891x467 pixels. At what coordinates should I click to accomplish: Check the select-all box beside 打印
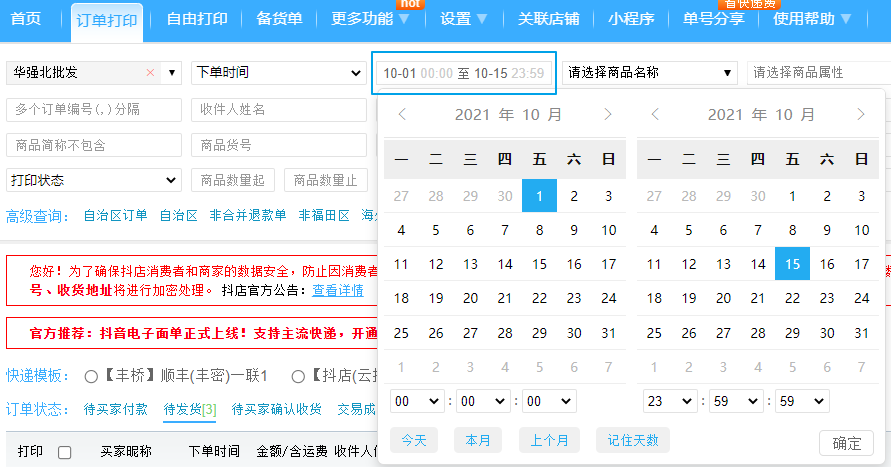click(x=65, y=452)
